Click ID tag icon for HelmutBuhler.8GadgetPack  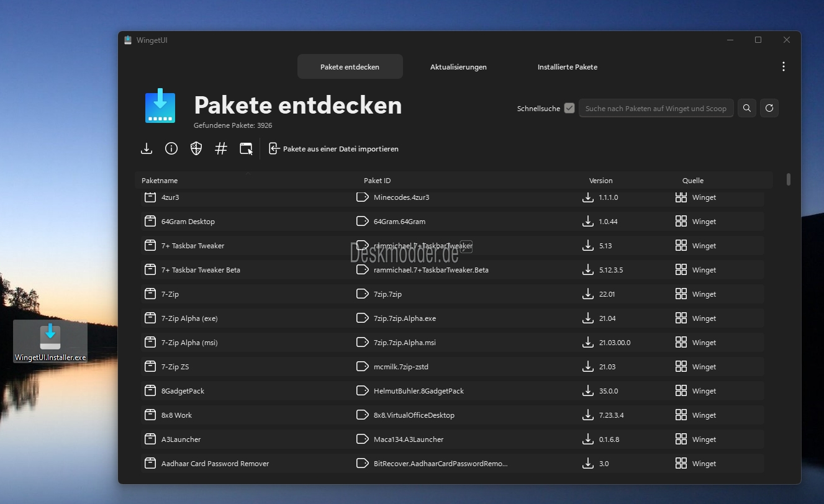click(x=363, y=390)
